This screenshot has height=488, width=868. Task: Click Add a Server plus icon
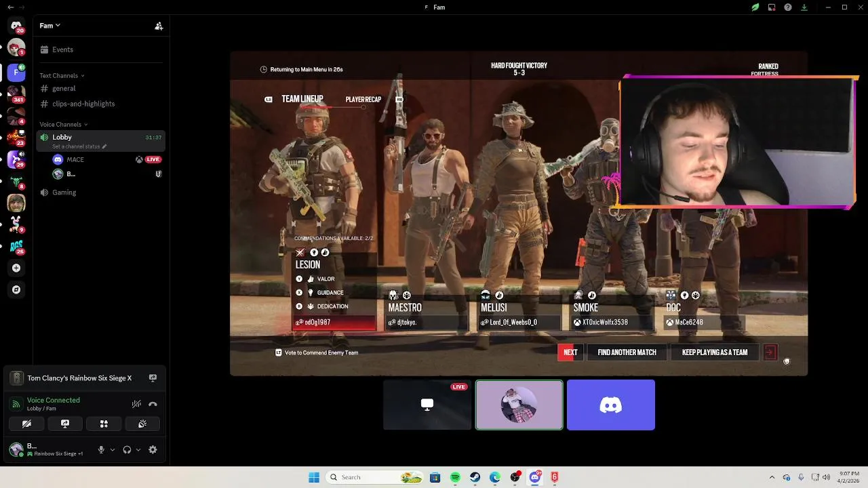pyautogui.click(x=16, y=268)
